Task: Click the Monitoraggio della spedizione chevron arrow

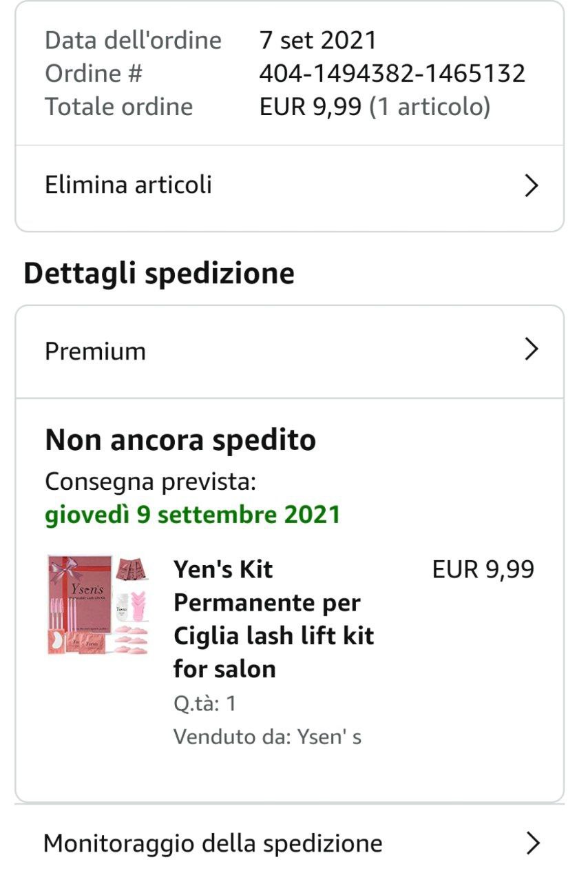Action: 532,843
